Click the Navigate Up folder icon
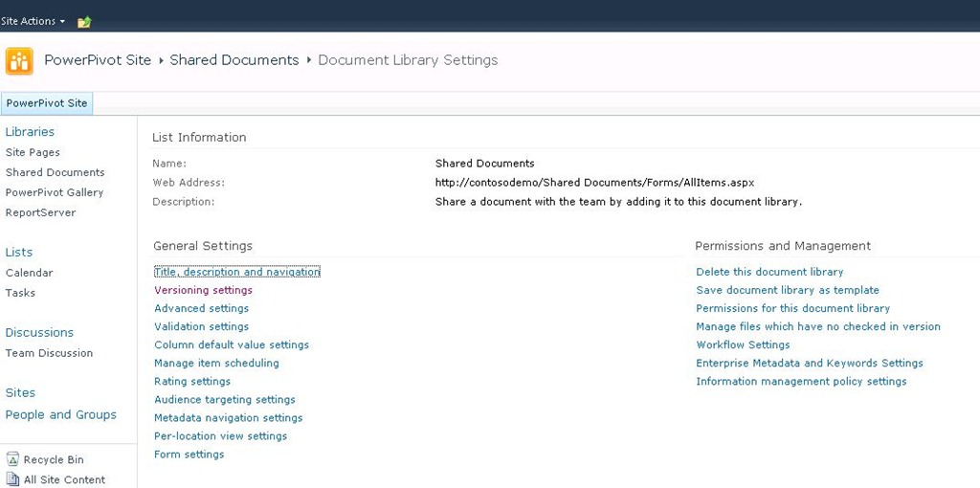 tap(84, 22)
